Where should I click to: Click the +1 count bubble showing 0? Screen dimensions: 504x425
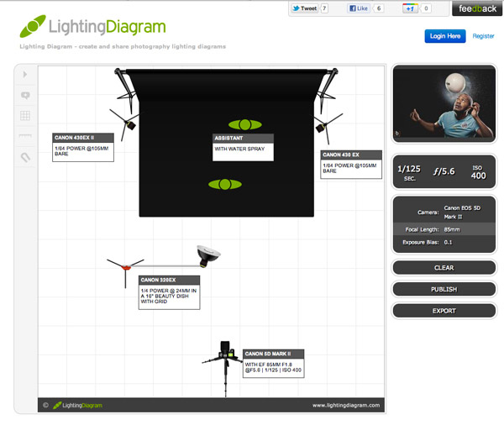(x=426, y=8)
